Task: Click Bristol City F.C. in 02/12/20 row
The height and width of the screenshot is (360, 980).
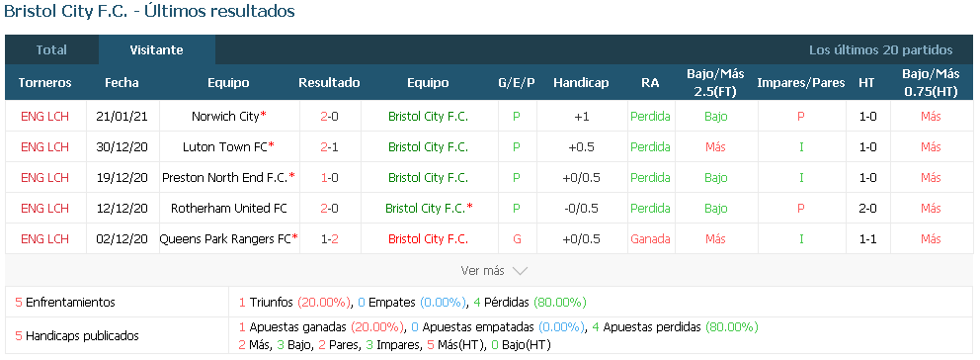Action: pos(428,239)
